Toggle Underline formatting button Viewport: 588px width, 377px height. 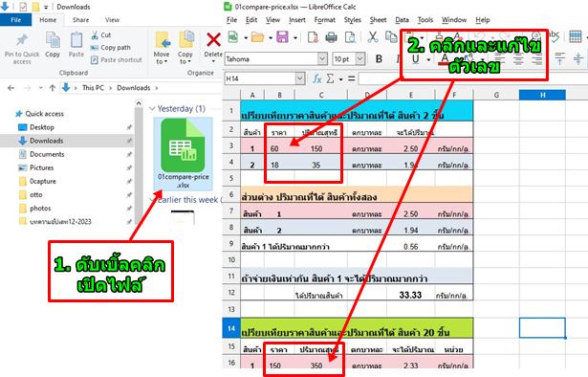[416, 59]
